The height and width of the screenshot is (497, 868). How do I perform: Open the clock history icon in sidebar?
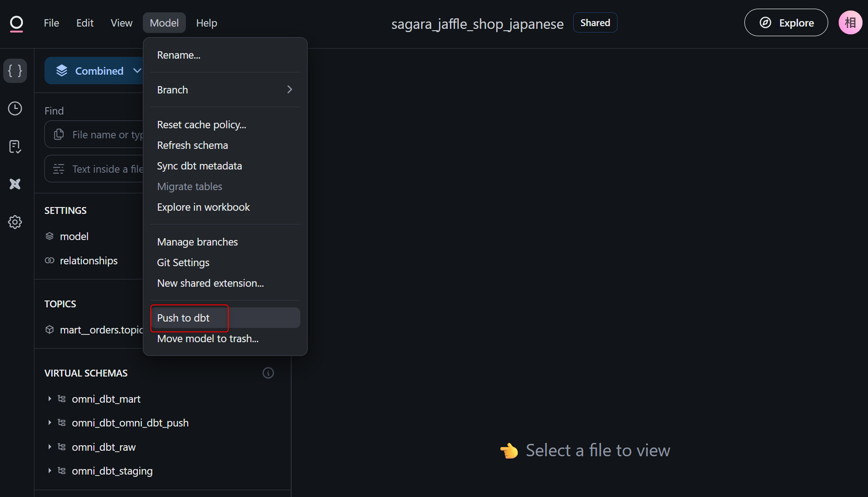pos(15,109)
